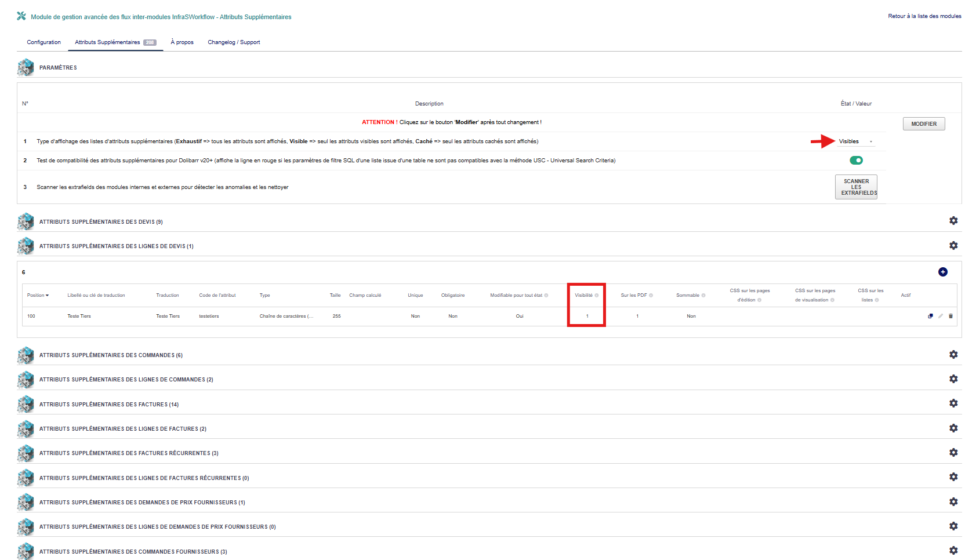
Task: Edit the Teste Tiers attribute pencil
Action: click(x=941, y=316)
